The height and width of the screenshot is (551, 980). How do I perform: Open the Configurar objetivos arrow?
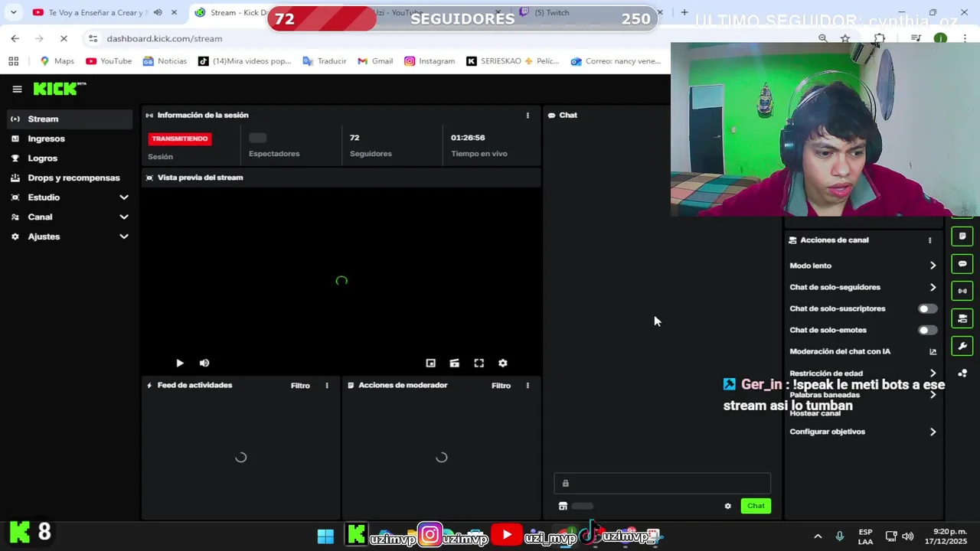click(933, 432)
